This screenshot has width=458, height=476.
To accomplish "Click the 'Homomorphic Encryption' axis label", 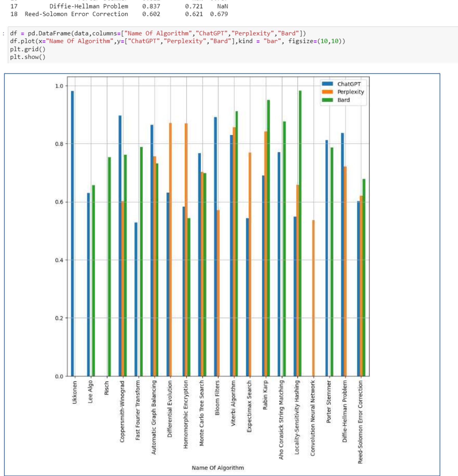I will pos(186,415).
